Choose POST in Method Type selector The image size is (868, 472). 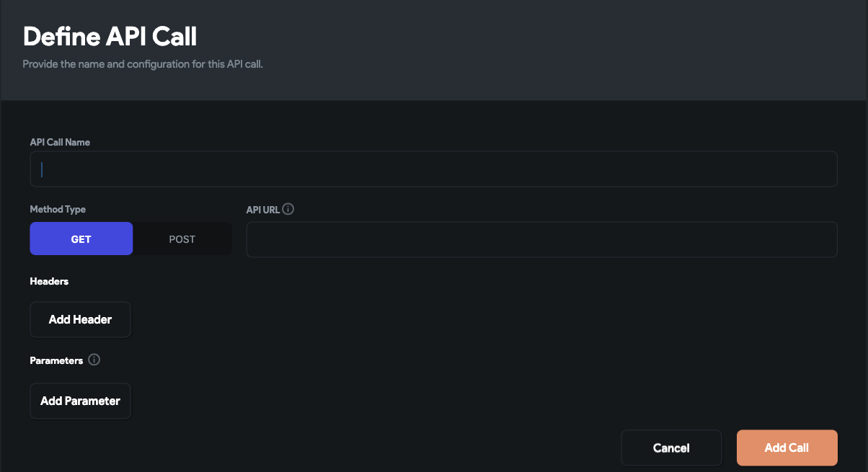(182, 239)
